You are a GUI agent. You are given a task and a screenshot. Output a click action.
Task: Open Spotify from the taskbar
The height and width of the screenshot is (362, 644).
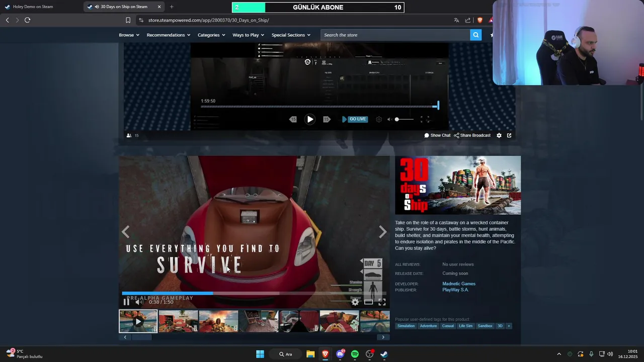tap(355, 354)
